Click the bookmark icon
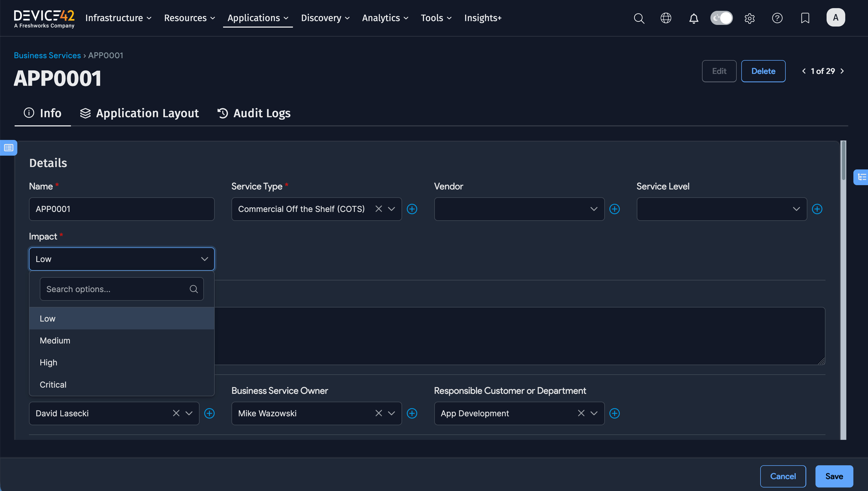Image resolution: width=868 pixels, height=491 pixels. click(x=805, y=18)
